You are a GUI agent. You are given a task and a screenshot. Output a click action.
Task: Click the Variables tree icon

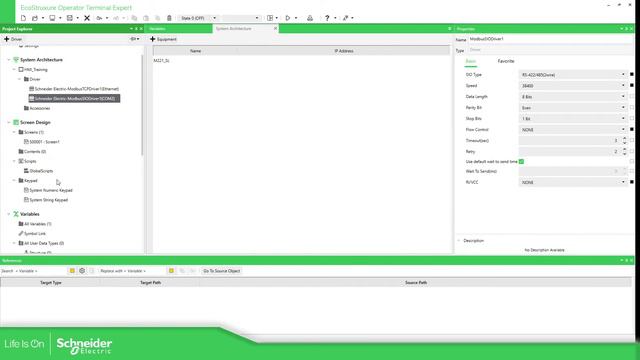point(16,214)
